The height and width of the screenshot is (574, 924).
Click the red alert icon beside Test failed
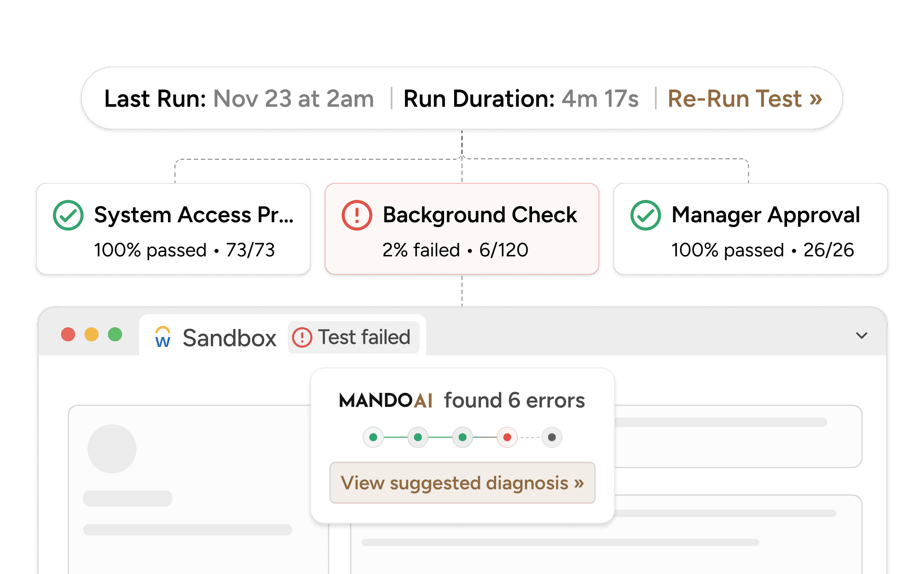point(302,337)
